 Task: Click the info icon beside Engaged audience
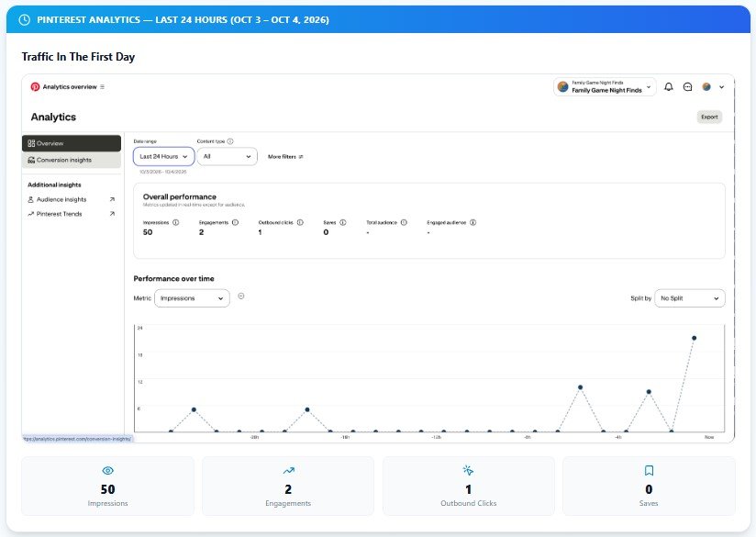pyautogui.click(x=473, y=222)
